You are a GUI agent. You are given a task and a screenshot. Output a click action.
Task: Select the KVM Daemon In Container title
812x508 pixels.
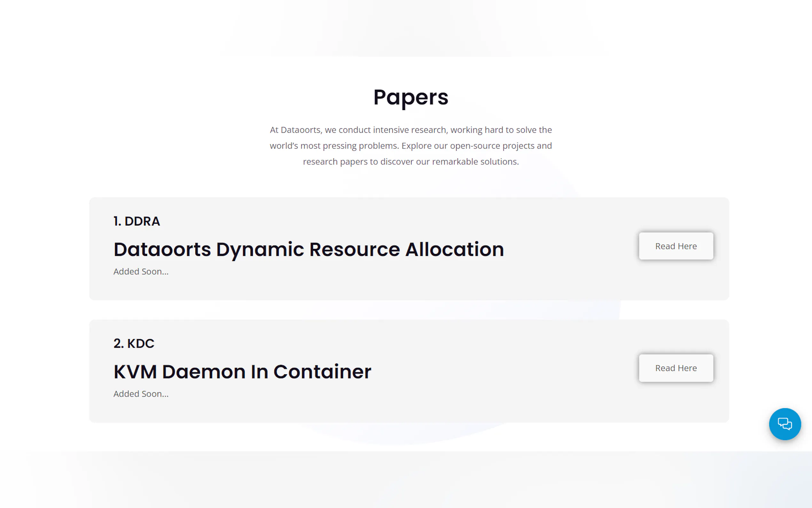(x=242, y=372)
